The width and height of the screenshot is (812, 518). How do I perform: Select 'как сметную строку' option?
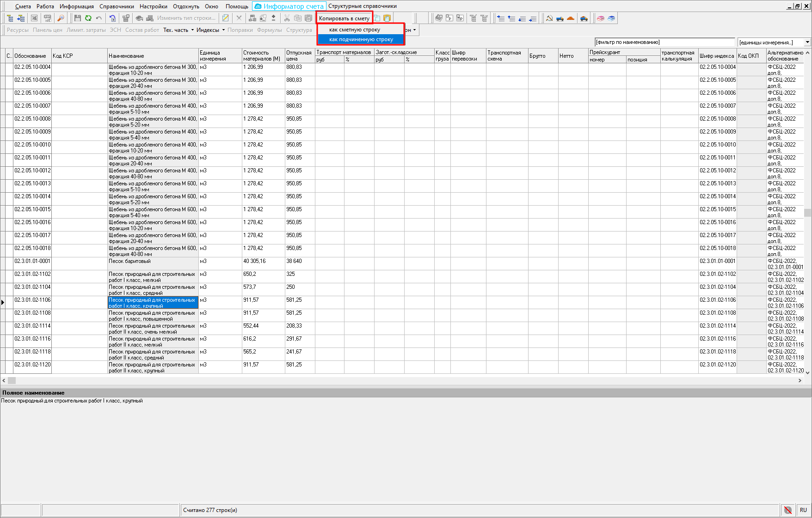(354, 30)
